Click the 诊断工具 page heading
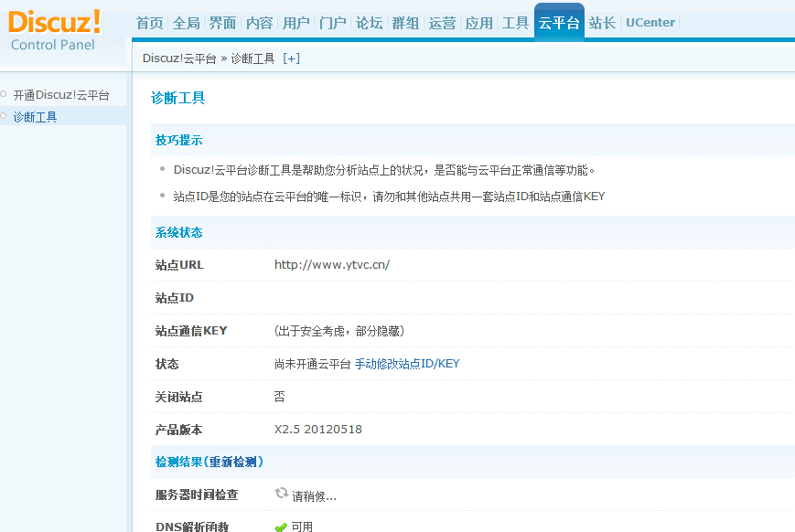Screen dimensions: 795x532 click(x=178, y=98)
